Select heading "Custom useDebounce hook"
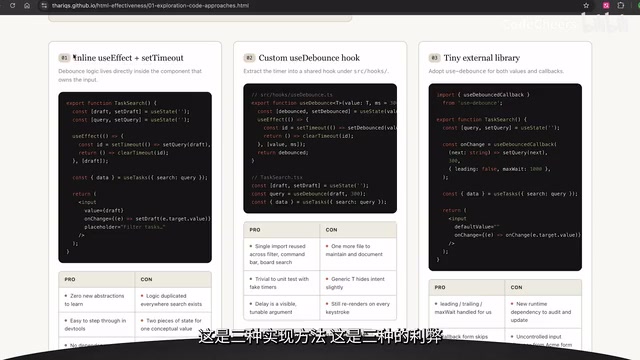Viewport: 640px width, 360px height. tap(309, 58)
